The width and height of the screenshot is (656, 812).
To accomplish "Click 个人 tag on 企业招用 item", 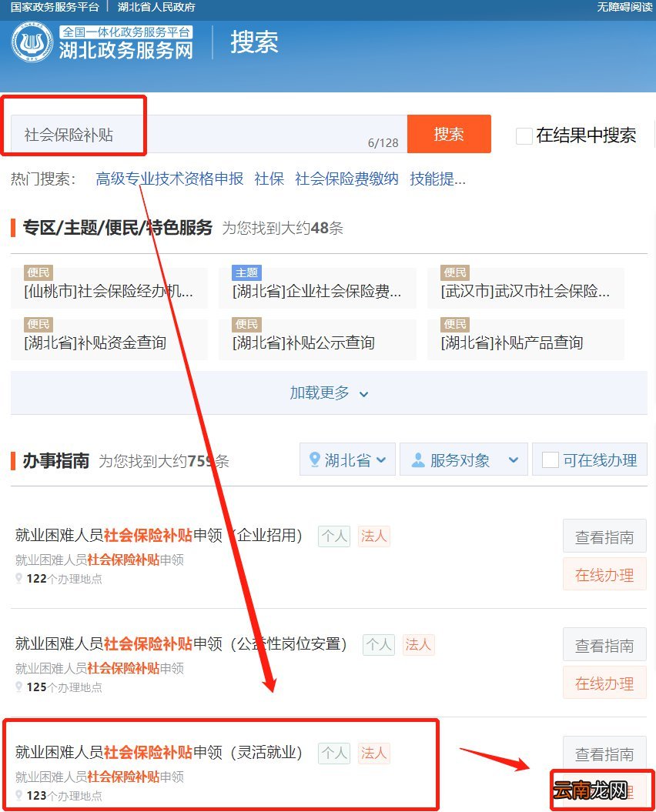I will (x=334, y=536).
